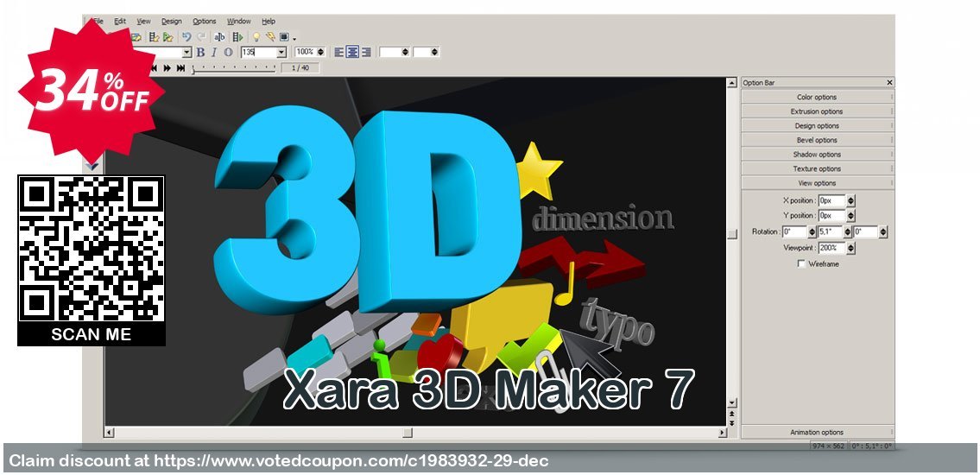The width and height of the screenshot is (980, 475).
Task: Align text right
Action: [366, 52]
